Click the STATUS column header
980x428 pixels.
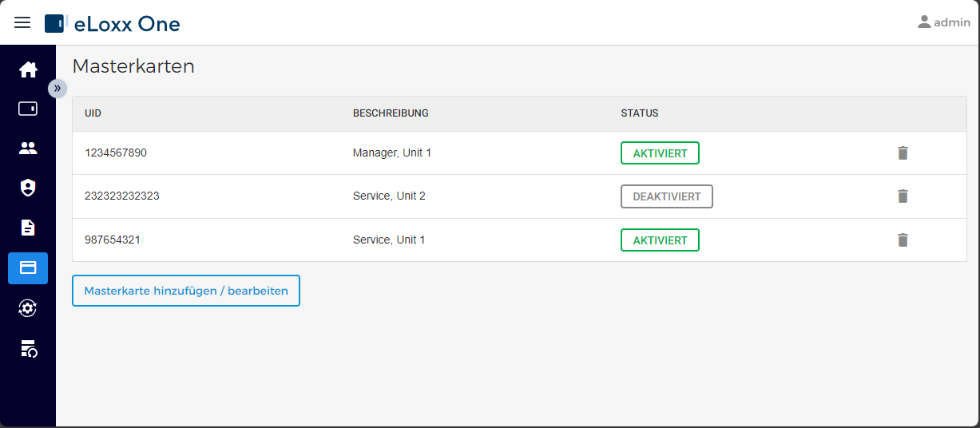pyautogui.click(x=640, y=113)
